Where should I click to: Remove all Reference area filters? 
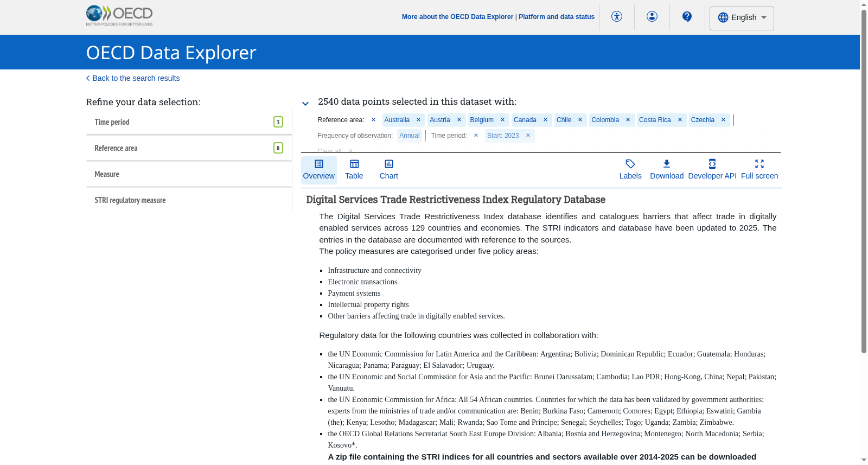point(373,120)
